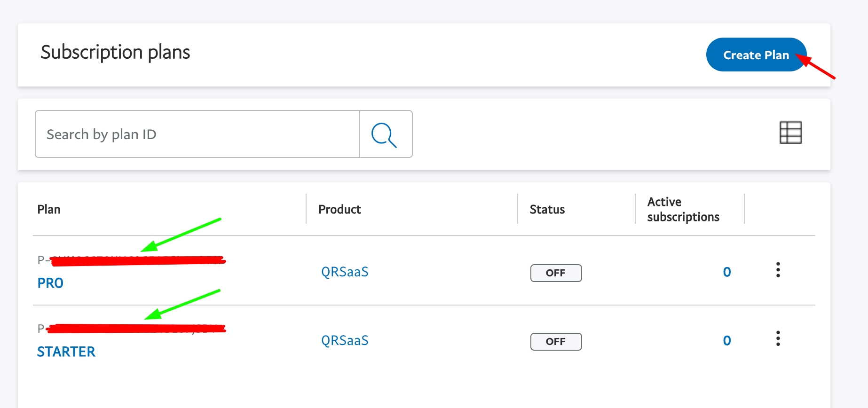Switch layout using the table view icon
The width and height of the screenshot is (868, 408).
click(x=790, y=133)
